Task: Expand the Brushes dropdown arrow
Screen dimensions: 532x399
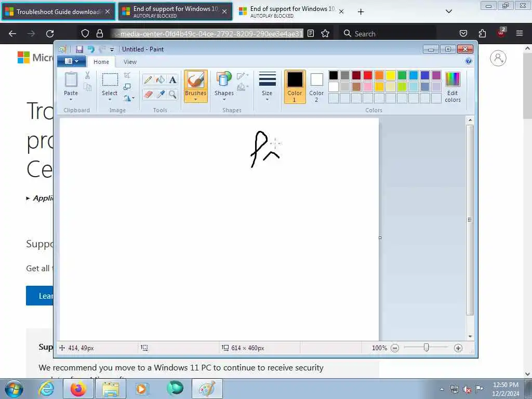Action: 196,99
